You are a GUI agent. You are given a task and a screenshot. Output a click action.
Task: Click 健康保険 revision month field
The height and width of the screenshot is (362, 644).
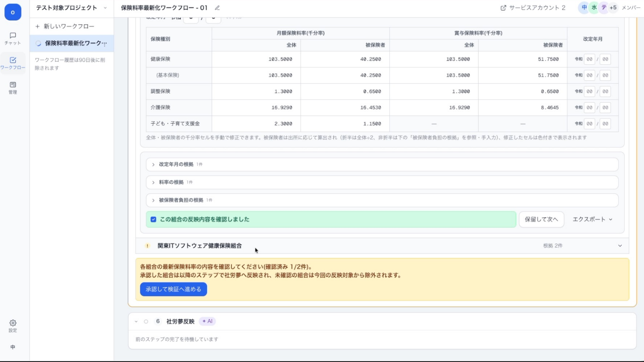click(605, 59)
